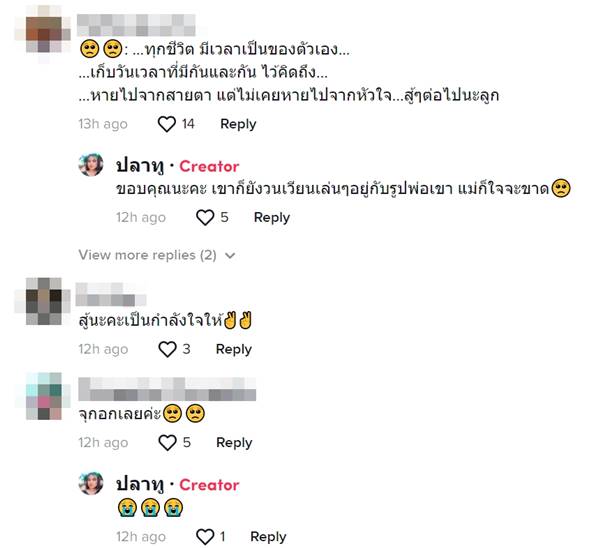Like the creator's crying emoji reply

click(205, 537)
